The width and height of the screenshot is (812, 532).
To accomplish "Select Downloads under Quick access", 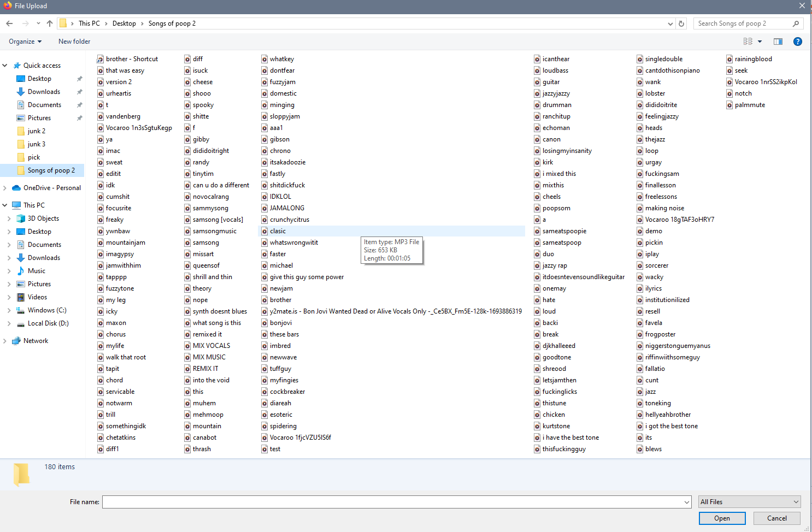I will coord(44,92).
